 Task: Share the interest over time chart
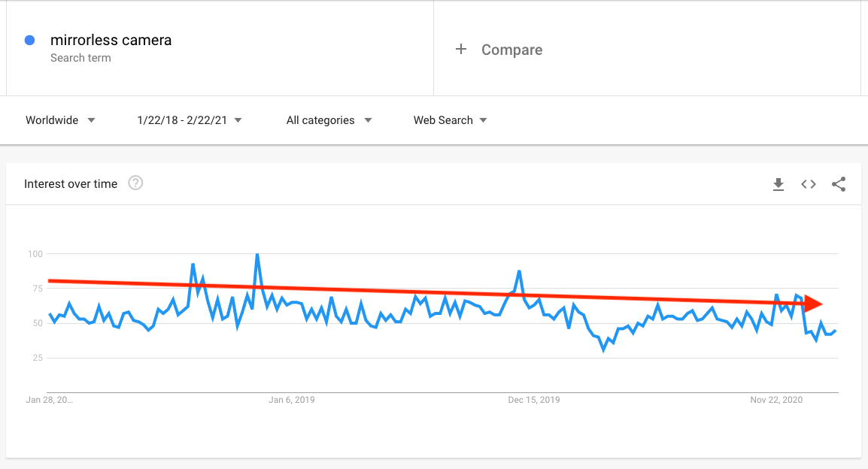coord(839,184)
